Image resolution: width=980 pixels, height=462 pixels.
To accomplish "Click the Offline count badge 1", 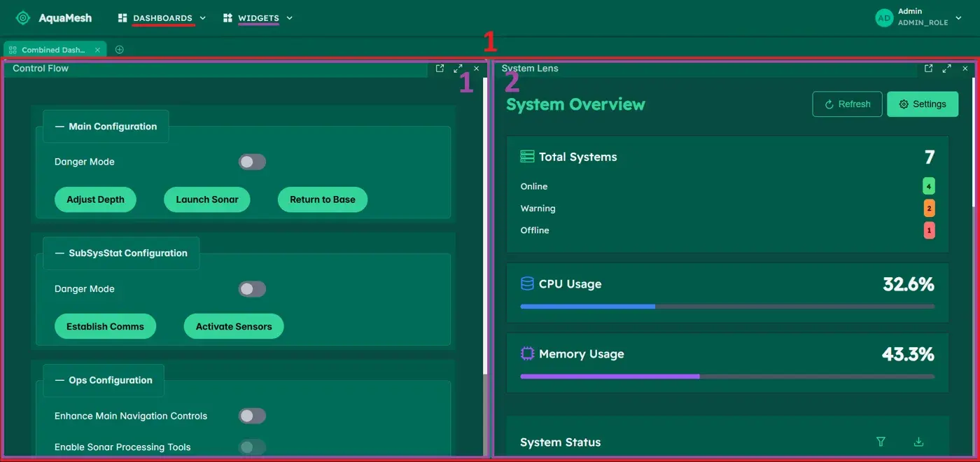I will tap(929, 230).
